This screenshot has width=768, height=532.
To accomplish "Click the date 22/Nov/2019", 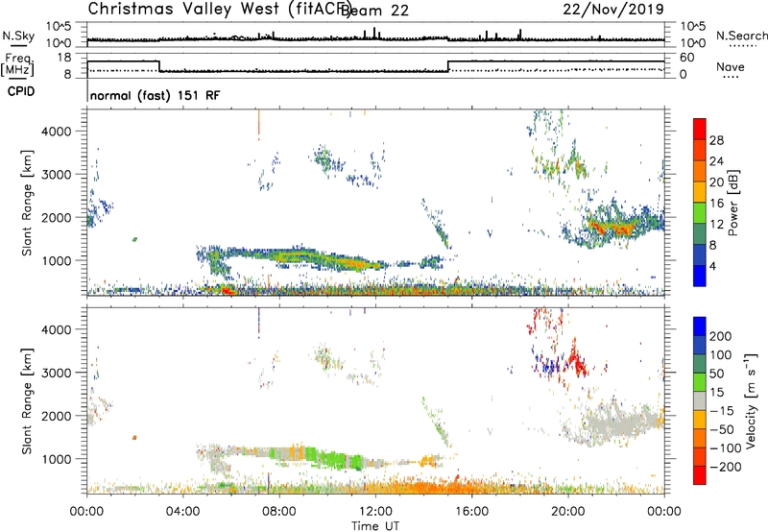I will pyautogui.click(x=613, y=10).
